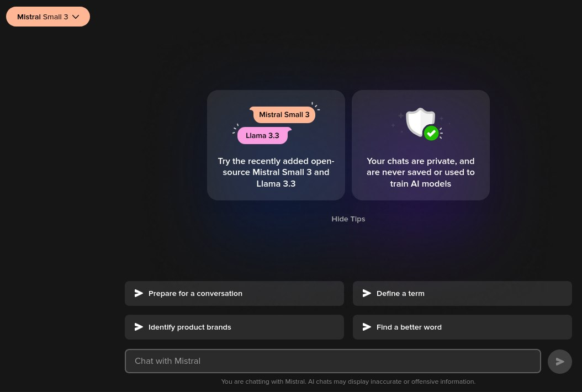The height and width of the screenshot is (392, 582).
Task: Click arrow icon beside Define a term
Action: click(x=367, y=293)
